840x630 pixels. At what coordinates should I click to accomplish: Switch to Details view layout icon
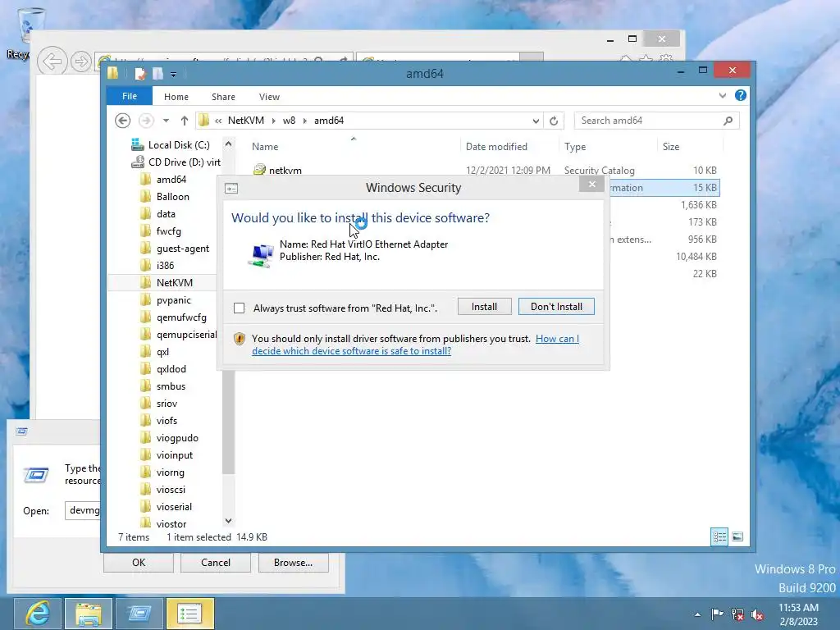click(719, 536)
